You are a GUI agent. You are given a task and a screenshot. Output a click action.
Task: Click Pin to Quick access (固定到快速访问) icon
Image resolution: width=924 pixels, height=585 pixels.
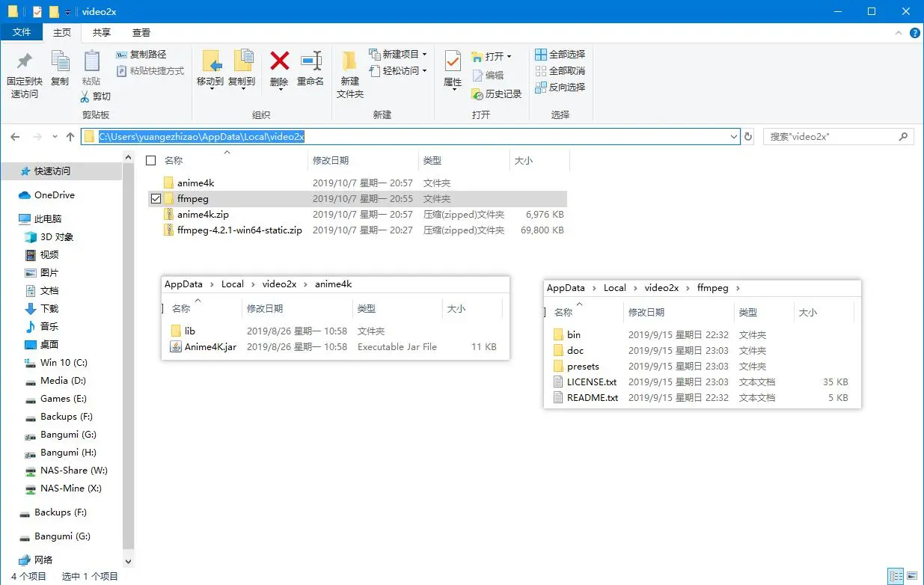(25, 61)
